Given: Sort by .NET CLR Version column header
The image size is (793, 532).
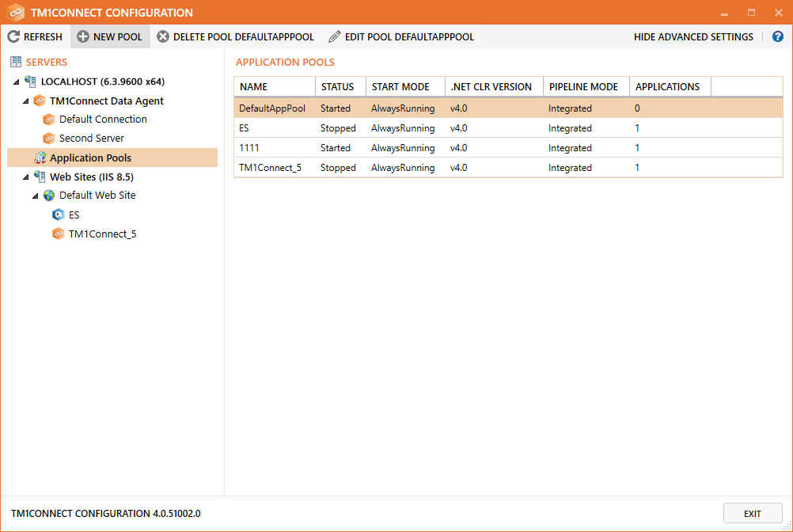Looking at the screenshot, I should [x=494, y=86].
